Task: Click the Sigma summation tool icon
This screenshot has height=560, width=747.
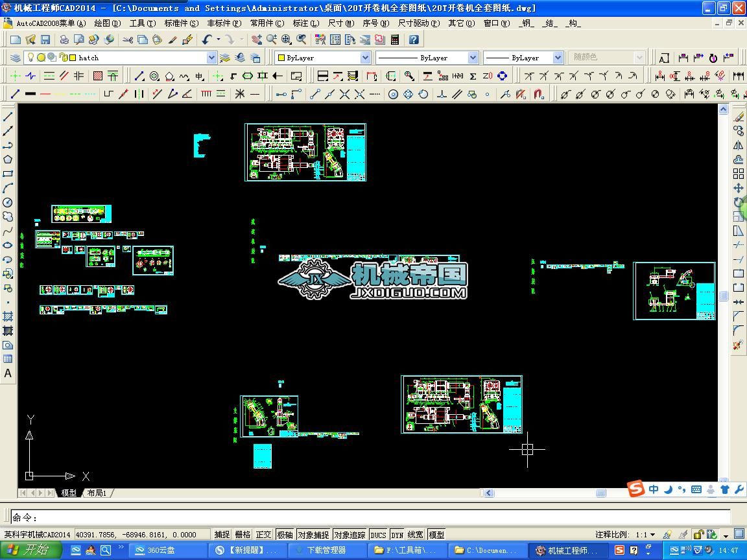Action: coord(473,76)
